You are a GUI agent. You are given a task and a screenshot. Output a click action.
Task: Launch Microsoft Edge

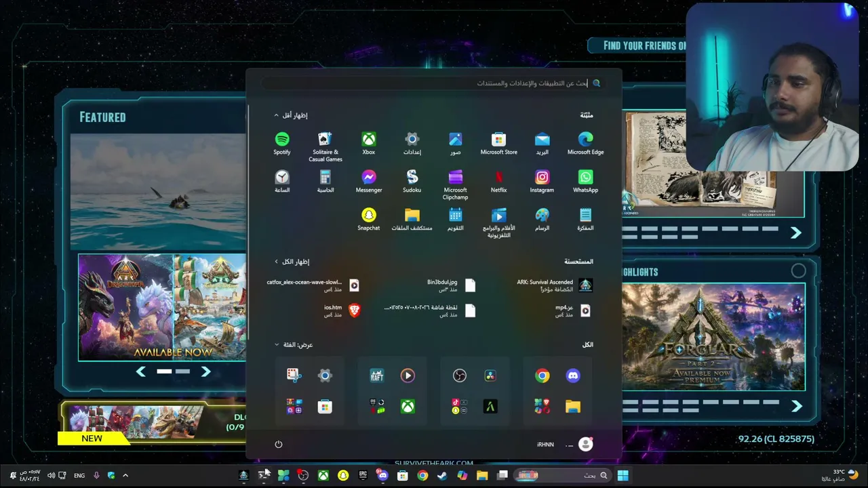point(585,144)
